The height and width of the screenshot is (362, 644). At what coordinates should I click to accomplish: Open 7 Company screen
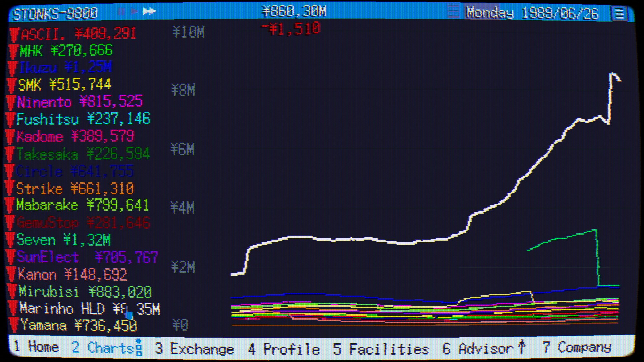(x=577, y=347)
